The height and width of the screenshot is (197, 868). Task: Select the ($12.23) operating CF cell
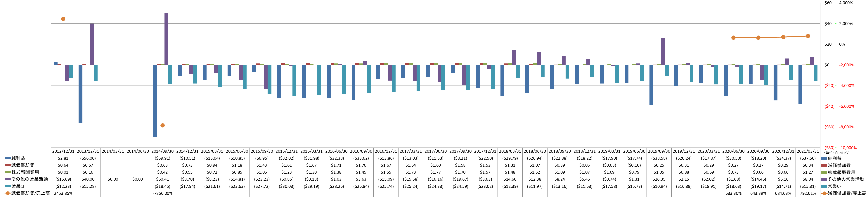[x=63, y=186]
